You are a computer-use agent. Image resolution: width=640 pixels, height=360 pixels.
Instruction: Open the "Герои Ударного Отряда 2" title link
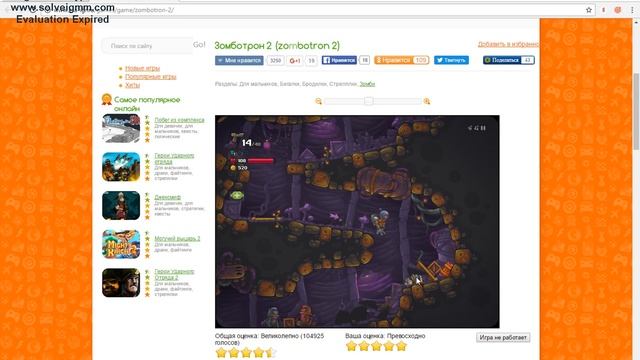coord(174,274)
